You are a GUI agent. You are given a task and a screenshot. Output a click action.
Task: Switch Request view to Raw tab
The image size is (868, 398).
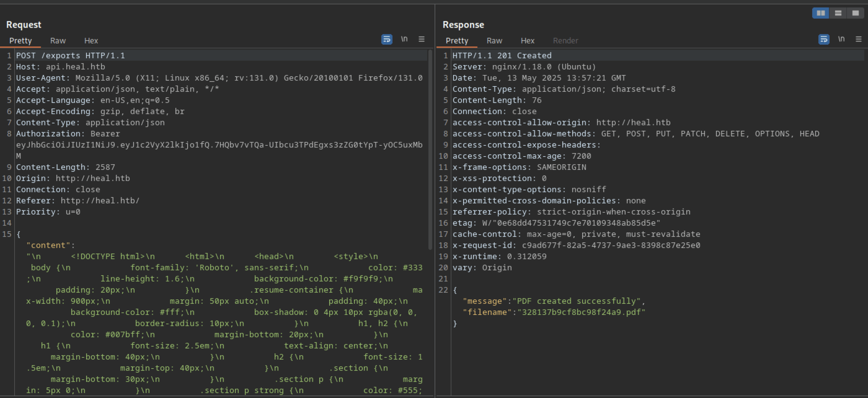(x=58, y=41)
